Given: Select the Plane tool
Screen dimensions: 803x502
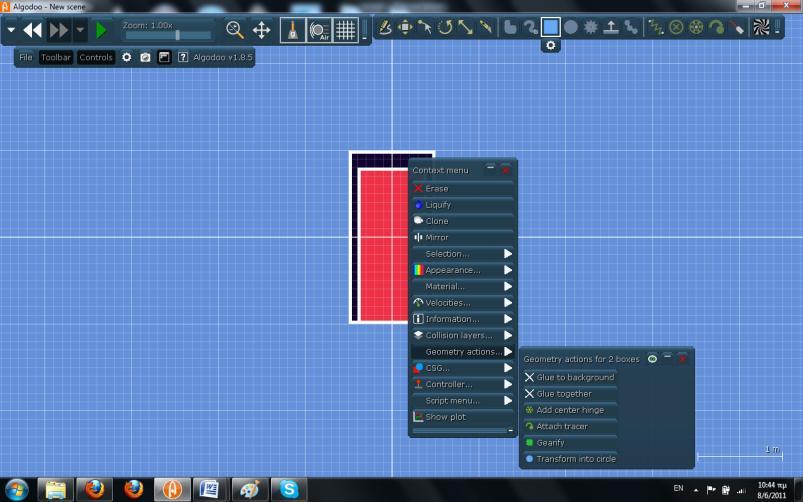Looking at the screenshot, I should tap(610, 27).
